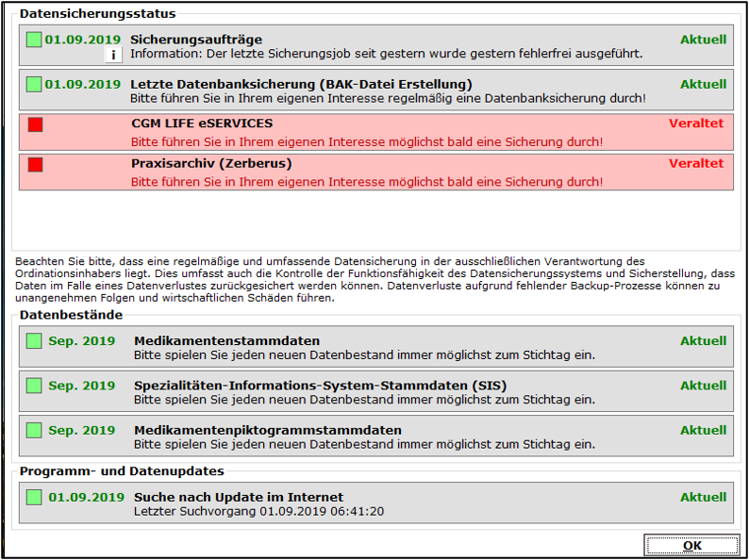Click green status square for Medikamentenstammdaten

[x=34, y=341]
